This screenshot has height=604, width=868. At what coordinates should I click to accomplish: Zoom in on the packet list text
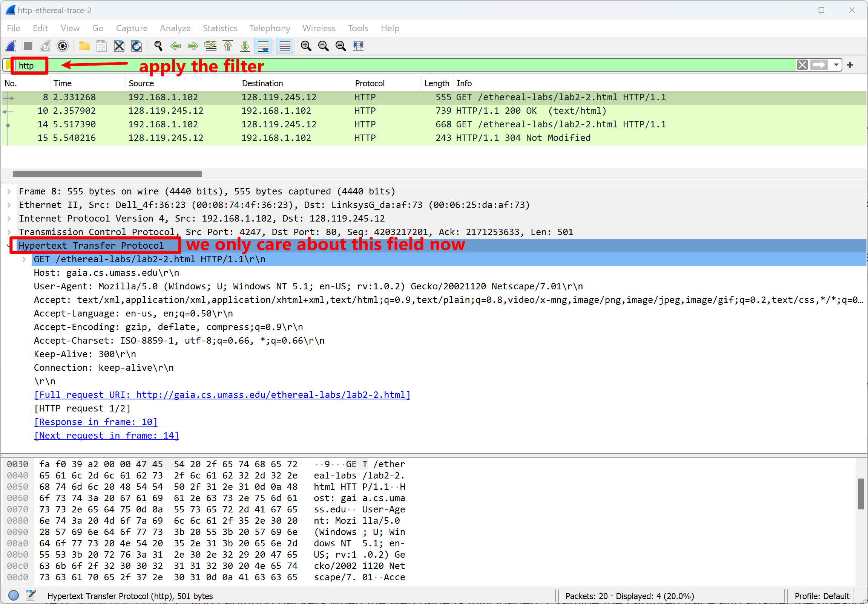pyautogui.click(x=306, y=46)
